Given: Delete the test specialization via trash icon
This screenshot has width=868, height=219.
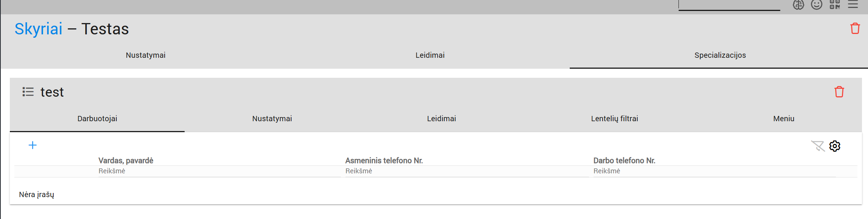Looking at the screenshot, I should click(839, 92).
